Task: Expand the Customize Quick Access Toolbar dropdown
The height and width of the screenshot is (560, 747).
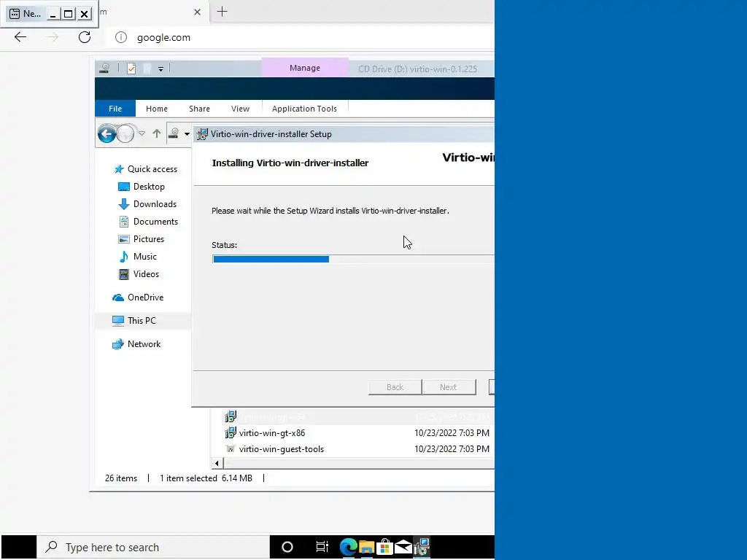Action: [x=160, y=69]
